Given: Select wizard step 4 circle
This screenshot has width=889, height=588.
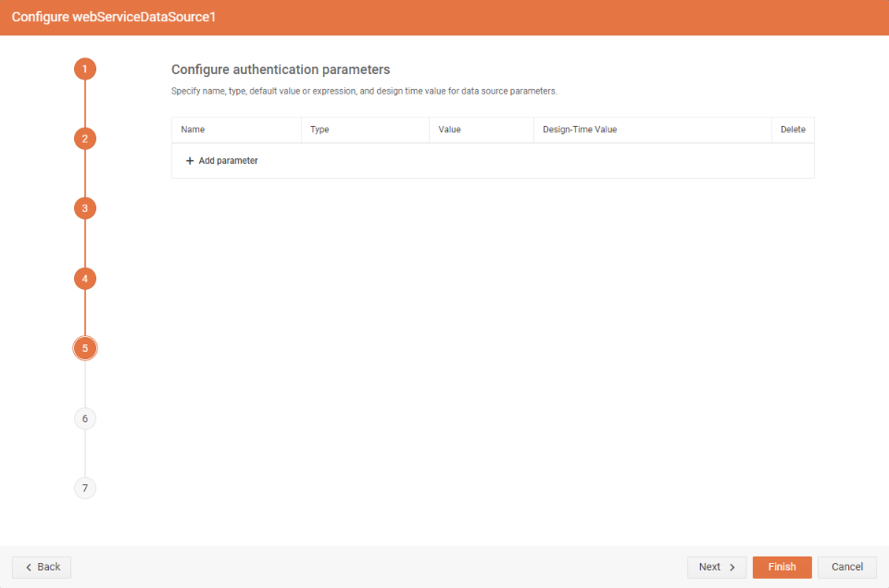Looking at the screenshot, I should point(84,278).
